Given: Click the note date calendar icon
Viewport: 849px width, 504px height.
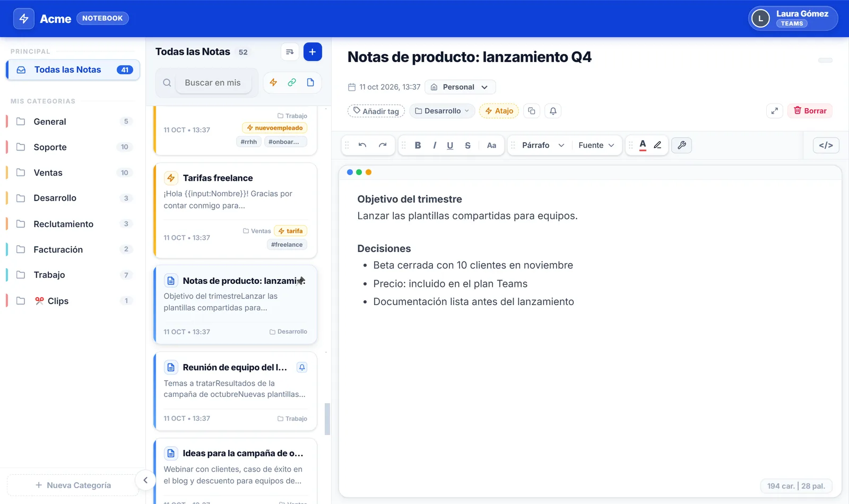Looking at the screenshot, I should tap(351, 87).
